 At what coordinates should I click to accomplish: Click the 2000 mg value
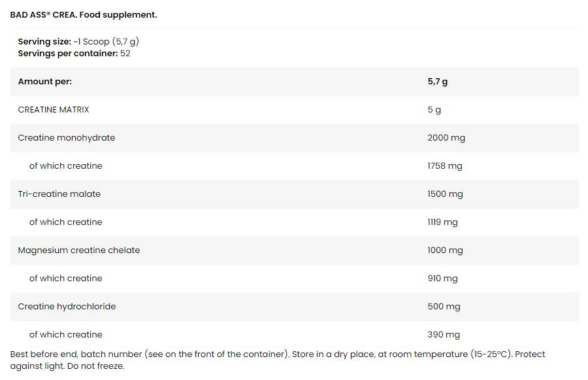click(446, 138)
